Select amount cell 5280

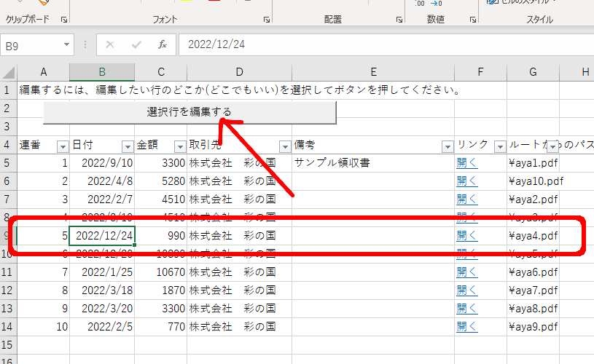(161, 181)
